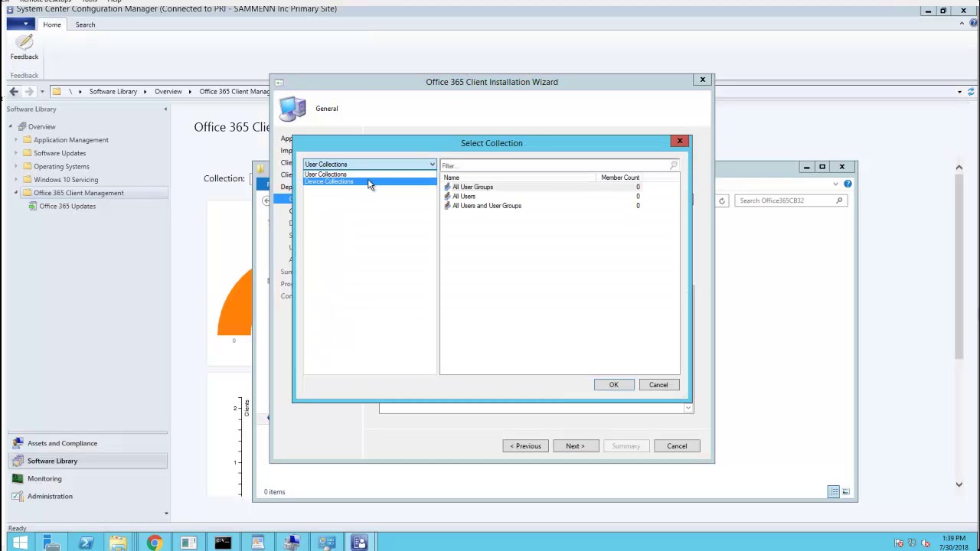
Task: Click Software Library in the breadcrumb
Action: [113, 91]
